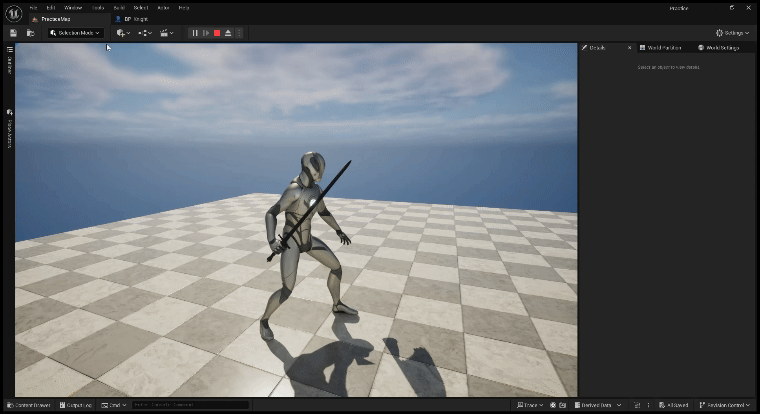Open the Place Actors sidebar tab
The width and height of the screenshot is (760, 414).
click(x=9, y=128)
